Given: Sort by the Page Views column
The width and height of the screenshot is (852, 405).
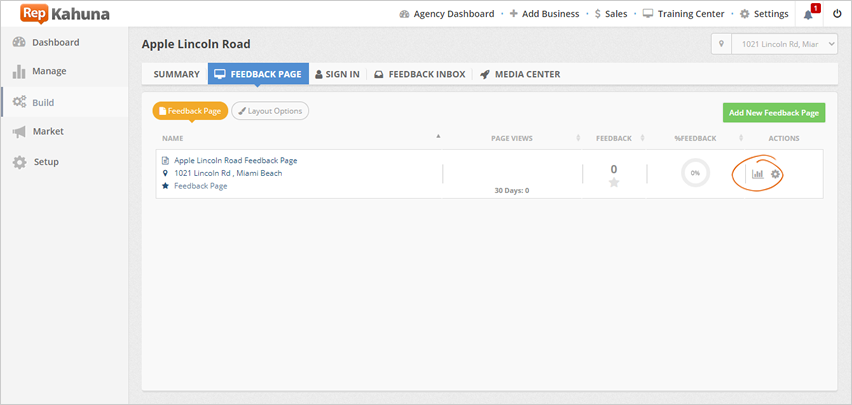Looking at the screenshot, I should click(511, 138).
